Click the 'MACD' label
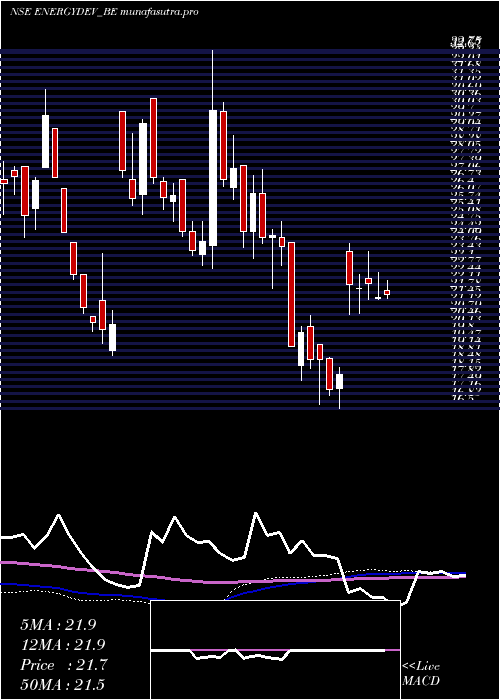 tap(421, 682)
